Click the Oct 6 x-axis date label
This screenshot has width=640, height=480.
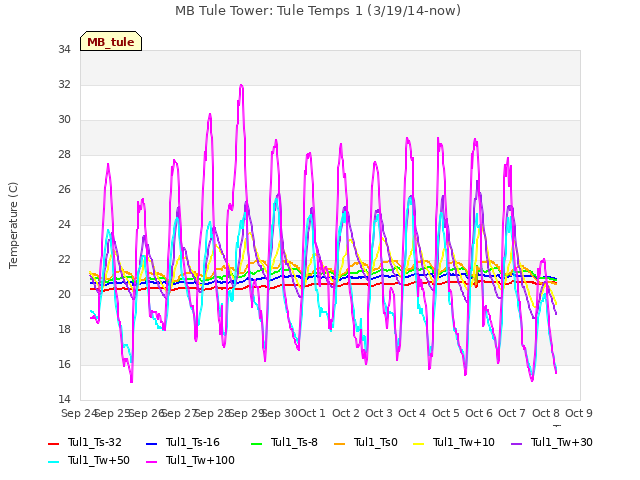[x=479, y=413]
